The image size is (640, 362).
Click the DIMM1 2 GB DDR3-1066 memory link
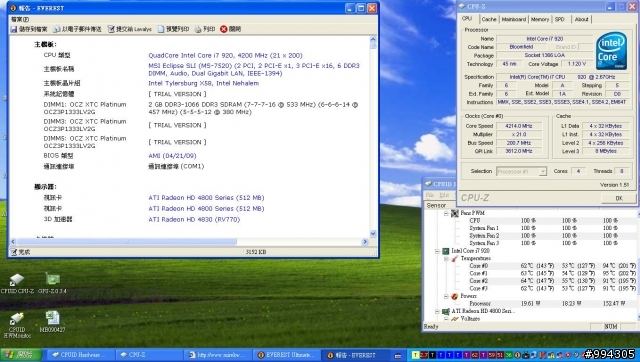[253, 108]
